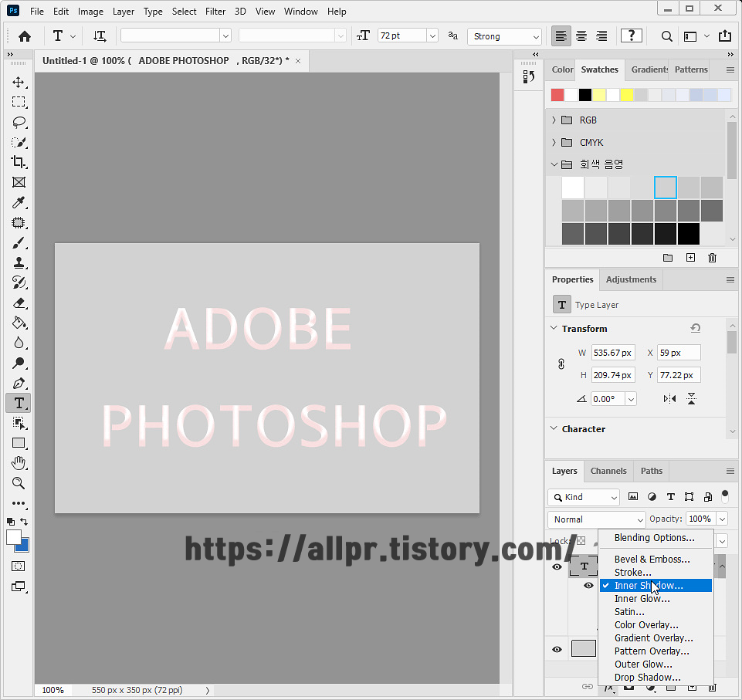Select the Rectangular Marquee tool
The image size is (742, 700).
point(19,102)
